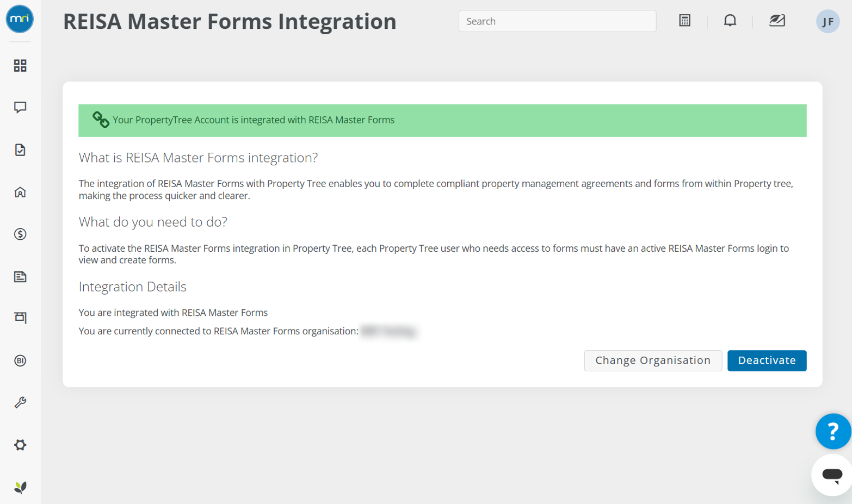Open the document checkmark tasks icon
This screenshot has height=504, width=852.
tap(20, 150)
